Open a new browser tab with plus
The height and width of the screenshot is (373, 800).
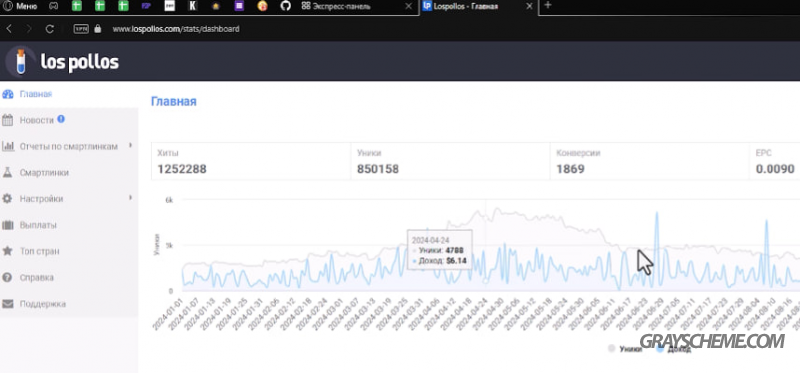click(548, 5)
